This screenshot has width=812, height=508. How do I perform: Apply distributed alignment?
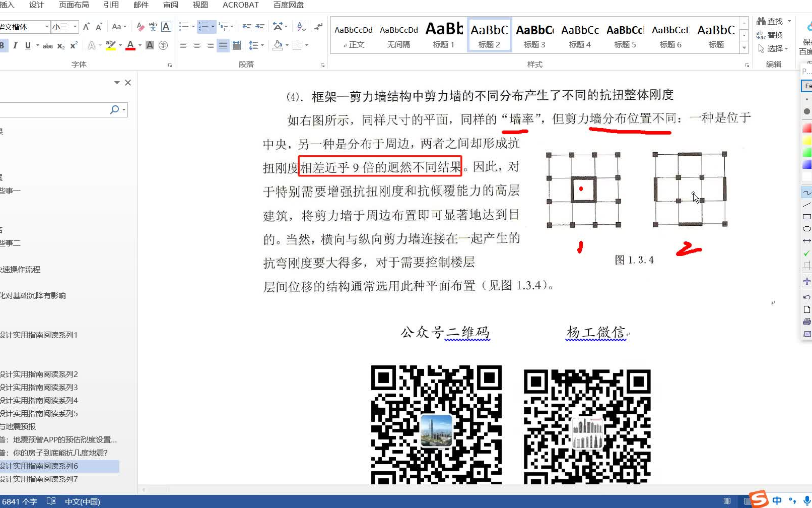[236, 45]
